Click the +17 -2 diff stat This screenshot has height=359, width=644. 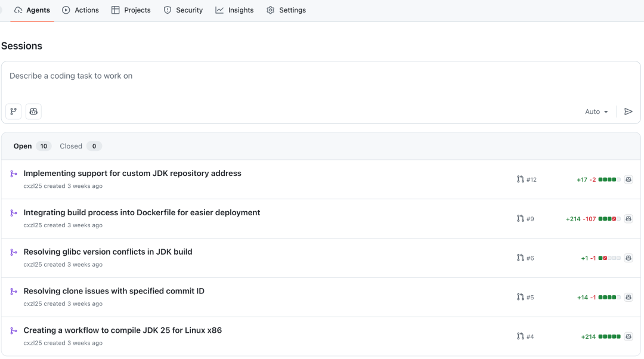pyautogui.click(x=599, y=179)
